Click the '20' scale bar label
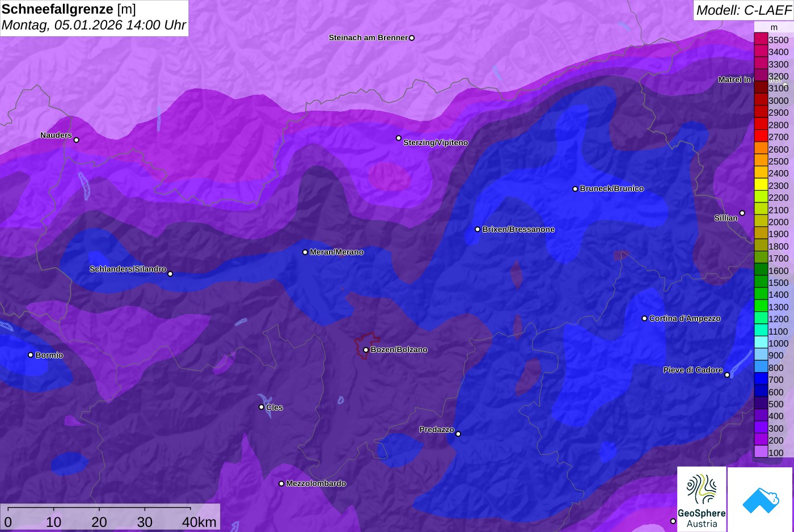The width and height of the screenshot is (794, 532). [x=99, y=522]
